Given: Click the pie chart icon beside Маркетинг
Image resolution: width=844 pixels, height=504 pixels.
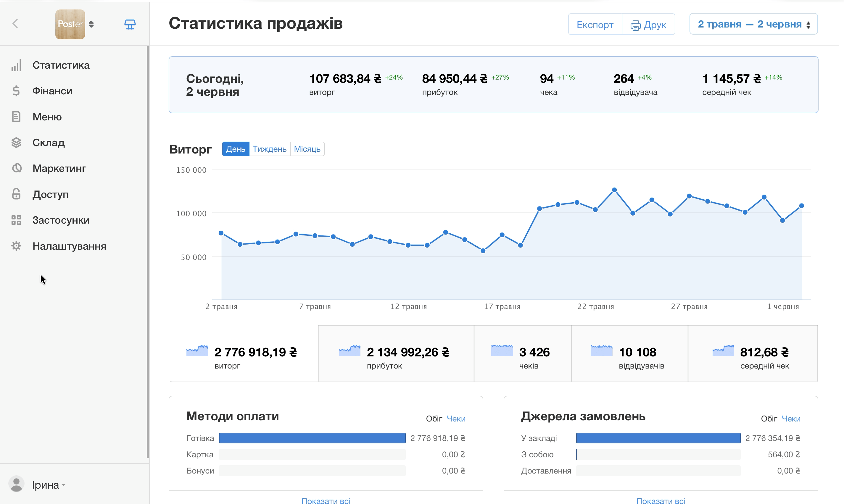Looking at the screenshot, I should (16, 168).
